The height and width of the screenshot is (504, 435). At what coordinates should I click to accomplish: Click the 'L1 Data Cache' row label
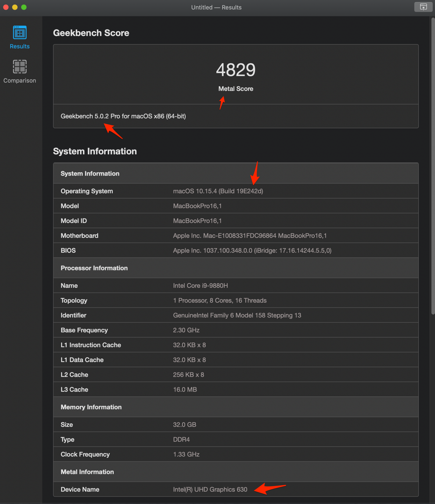tap(82, 360)
